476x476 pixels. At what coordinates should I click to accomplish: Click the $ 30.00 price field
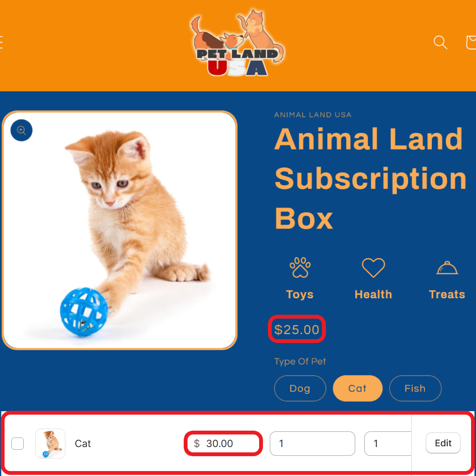[x=223, y=444]
